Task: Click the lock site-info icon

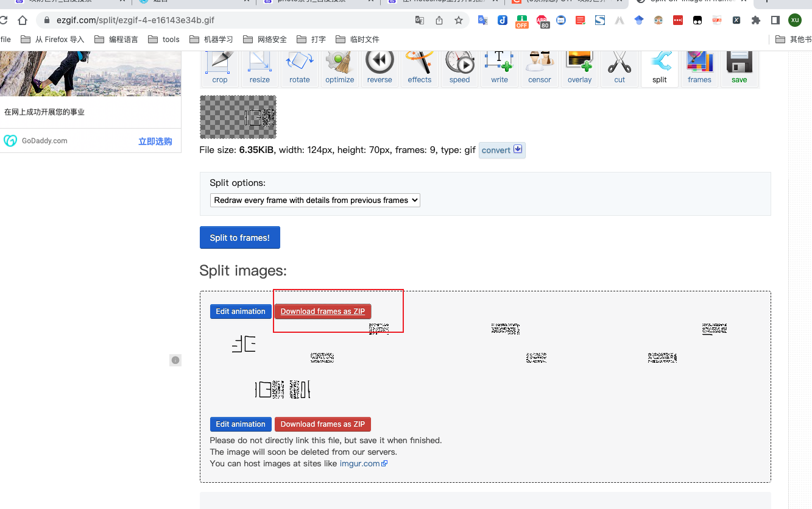Action: 46,20
